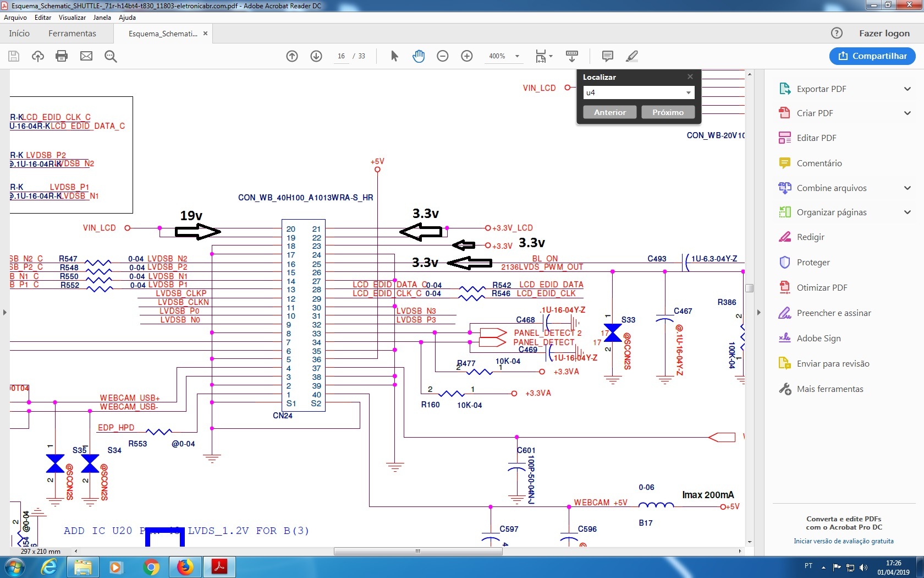This screenshot has width=924, height=578.
Task: Expand the left navigation pane arrow
Action: [x=5, y=312]
